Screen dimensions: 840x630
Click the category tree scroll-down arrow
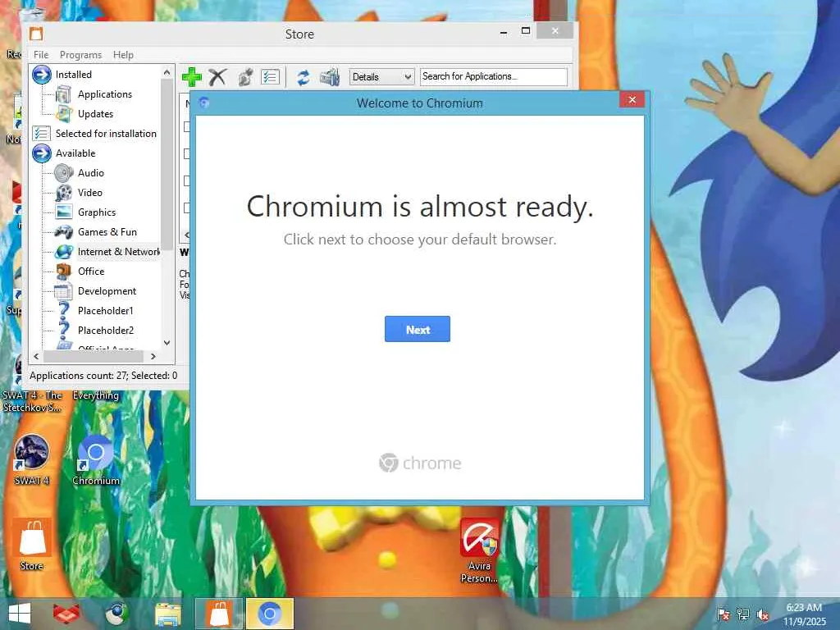167,343
